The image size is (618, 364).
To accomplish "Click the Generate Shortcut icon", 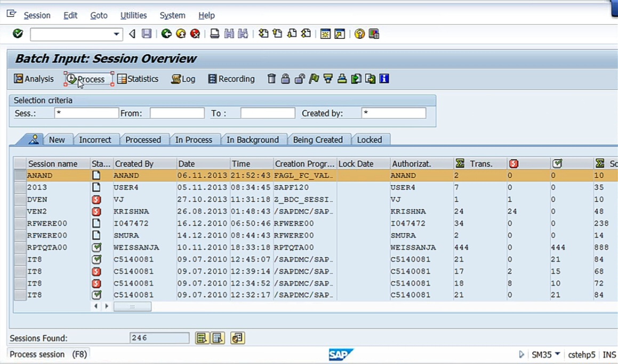I will pyautogui.click(x=339, y=34).
